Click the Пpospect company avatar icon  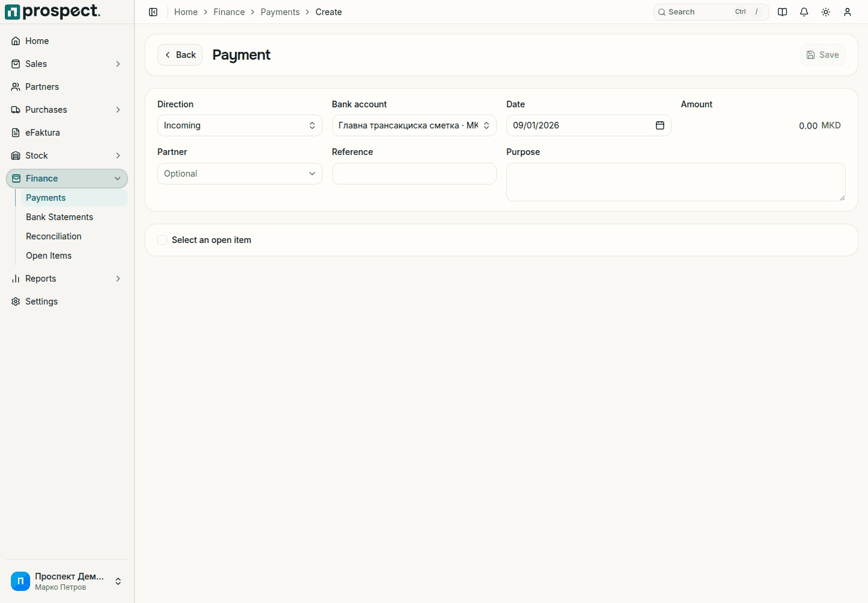(20, 581)
